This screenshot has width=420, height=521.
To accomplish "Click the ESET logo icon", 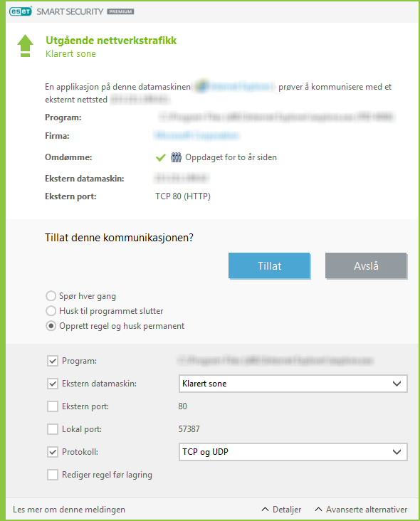I will pos(21,11).
